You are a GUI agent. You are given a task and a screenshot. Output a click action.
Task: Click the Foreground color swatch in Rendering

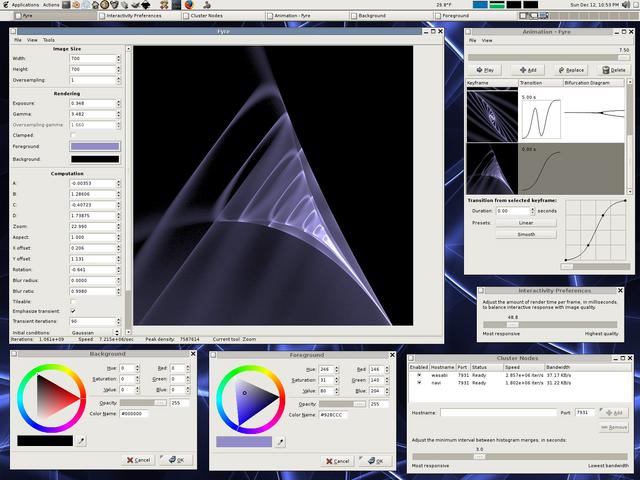tap(93, 147)
